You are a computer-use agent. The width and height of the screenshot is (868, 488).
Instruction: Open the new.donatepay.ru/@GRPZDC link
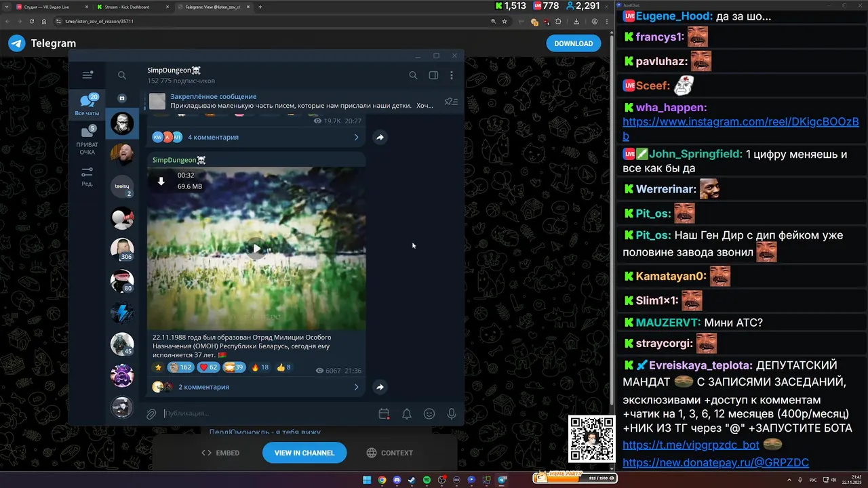coord(715,463)
